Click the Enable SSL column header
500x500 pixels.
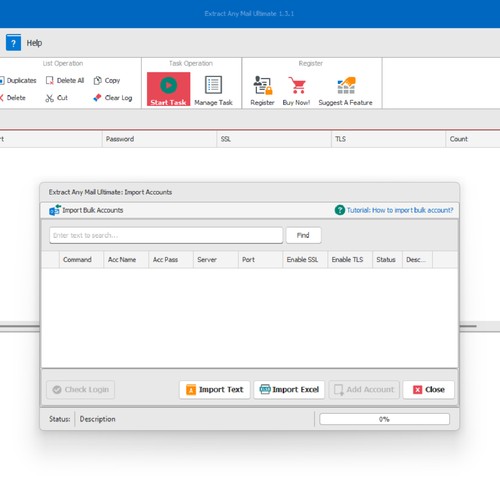pos(305,260)
